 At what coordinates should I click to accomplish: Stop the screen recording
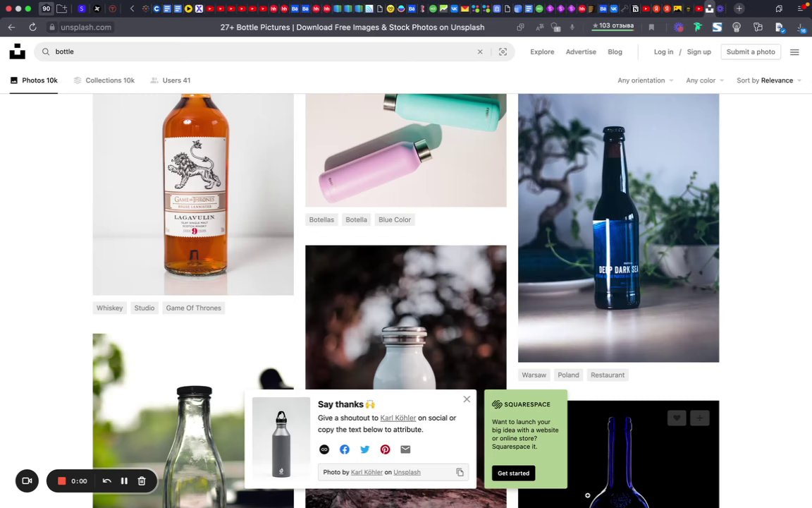click(61, 481)
